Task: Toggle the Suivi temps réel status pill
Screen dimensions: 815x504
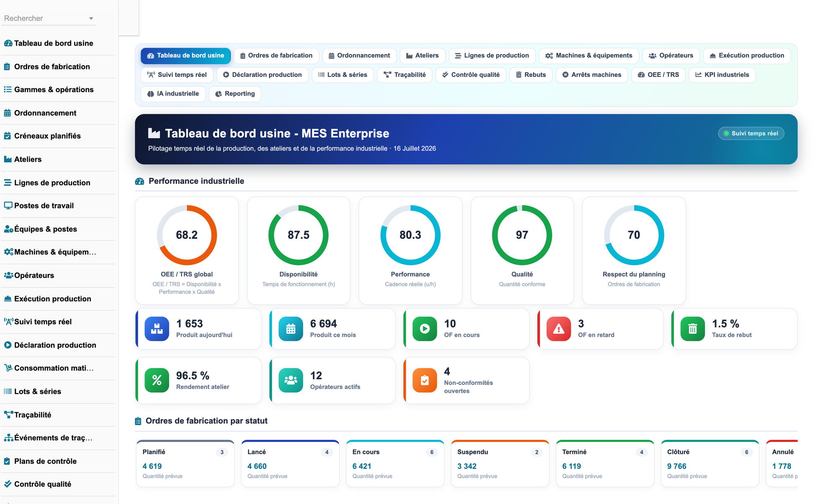Action: tap(751, 134)
